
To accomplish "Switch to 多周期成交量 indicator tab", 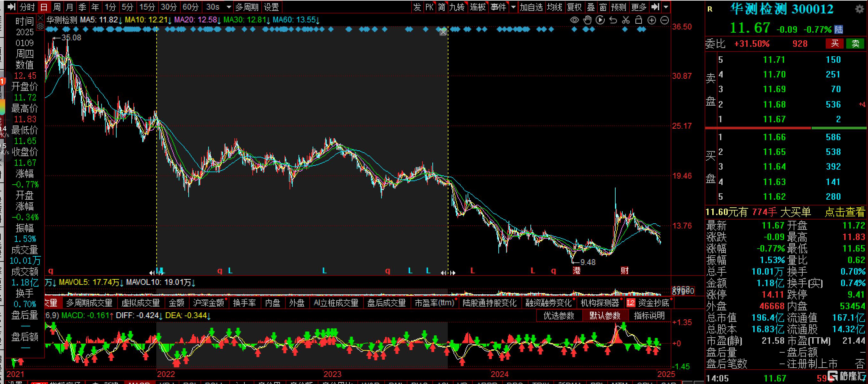I will [x=89, y=303].
